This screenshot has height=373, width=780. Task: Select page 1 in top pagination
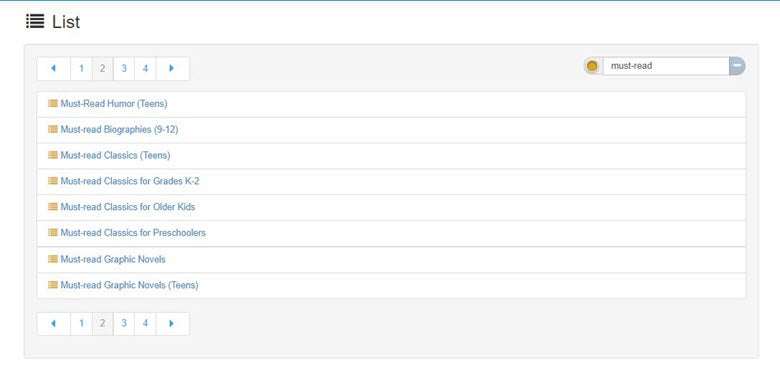pos(82,69)
